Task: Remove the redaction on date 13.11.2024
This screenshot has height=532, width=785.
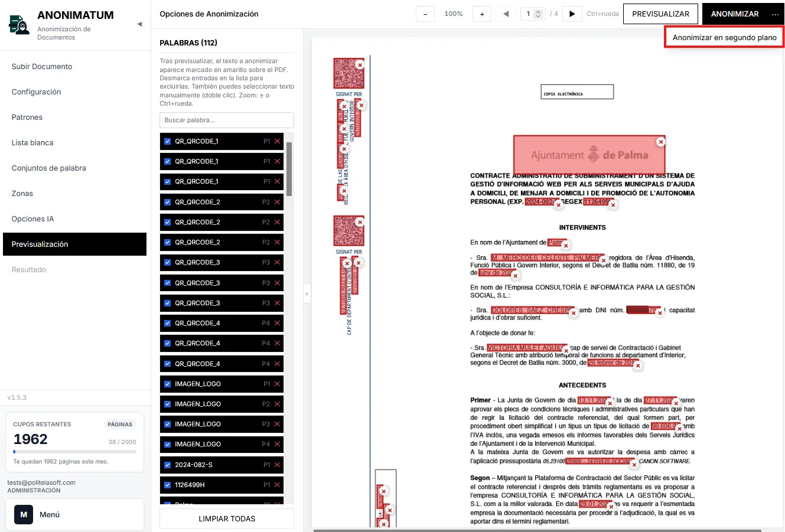Action: tap(610, 403)
